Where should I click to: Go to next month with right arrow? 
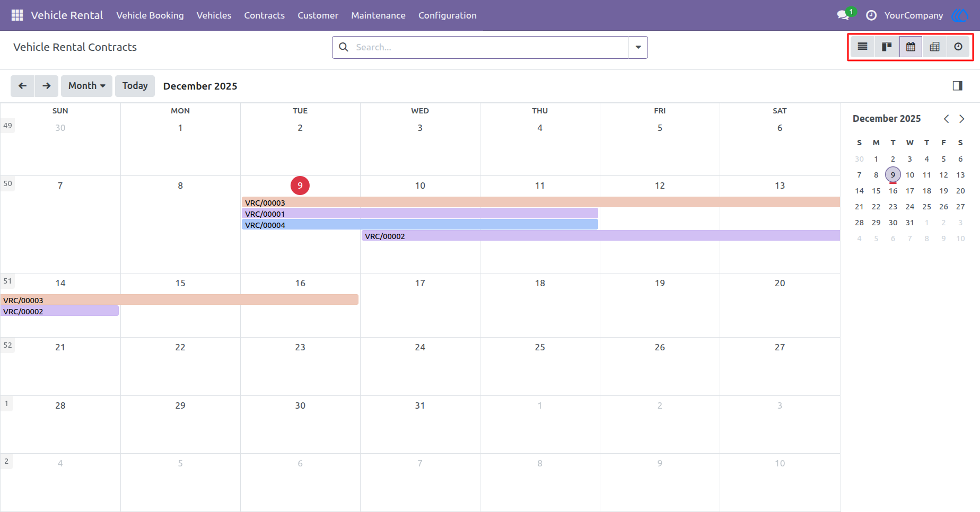click(47, 86)
